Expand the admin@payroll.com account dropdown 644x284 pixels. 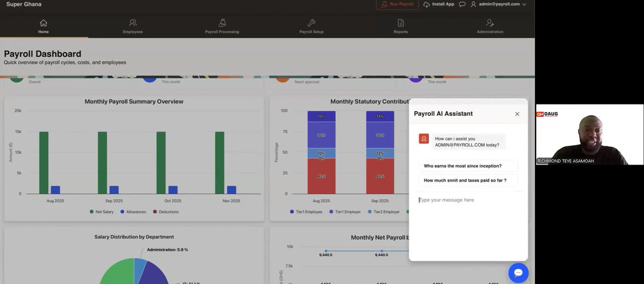[499, 4]
